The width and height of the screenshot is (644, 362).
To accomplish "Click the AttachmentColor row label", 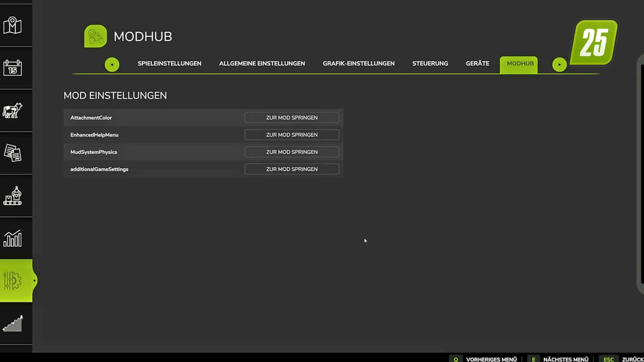I will click(91, 118).
